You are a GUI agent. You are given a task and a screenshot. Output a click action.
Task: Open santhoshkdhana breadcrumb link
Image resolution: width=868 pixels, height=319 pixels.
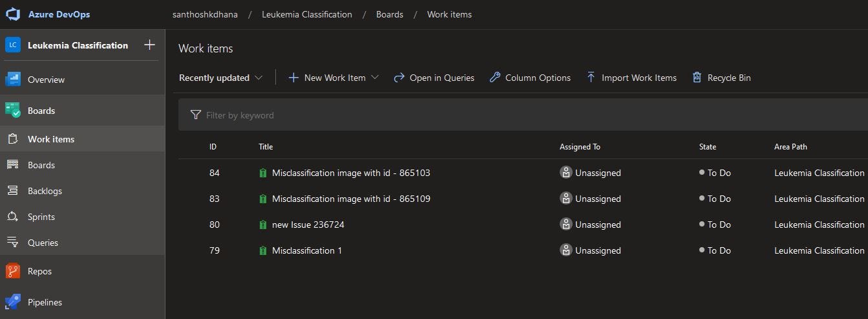205,14
